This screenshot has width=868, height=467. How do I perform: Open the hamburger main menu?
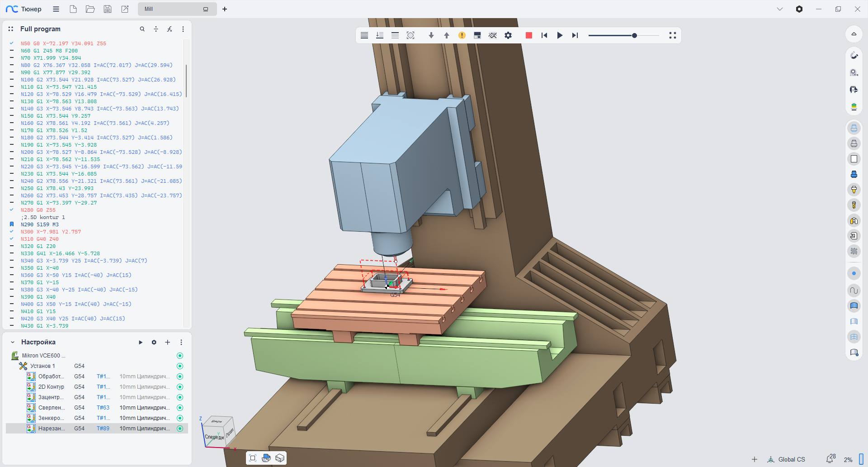(56, 9)
